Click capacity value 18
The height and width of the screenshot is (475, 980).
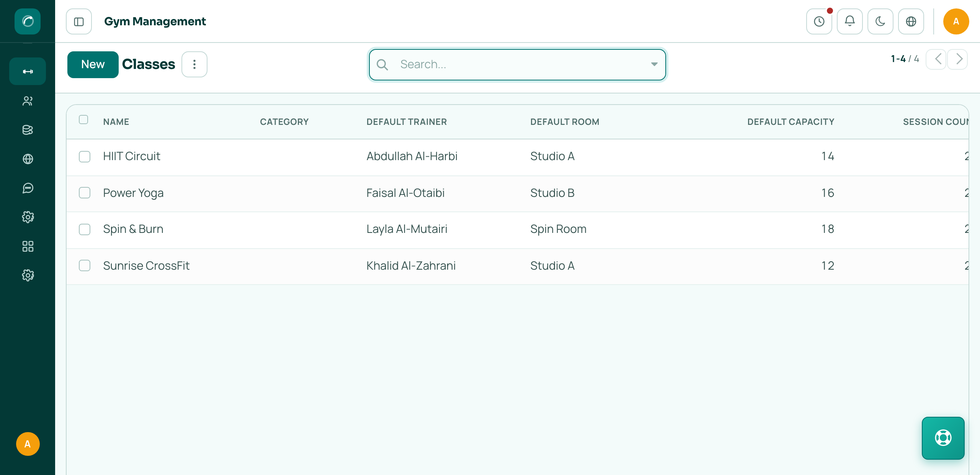tap(828, 229)
